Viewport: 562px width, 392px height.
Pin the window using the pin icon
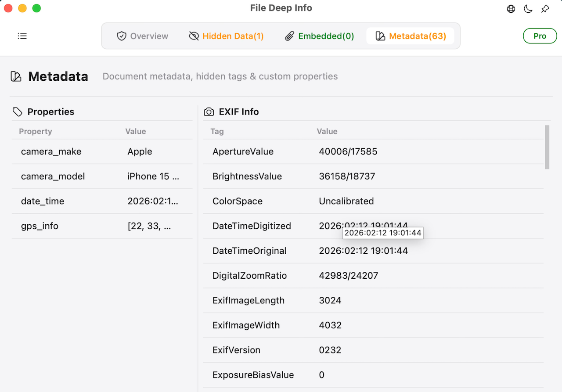click(x=545, y=8)
